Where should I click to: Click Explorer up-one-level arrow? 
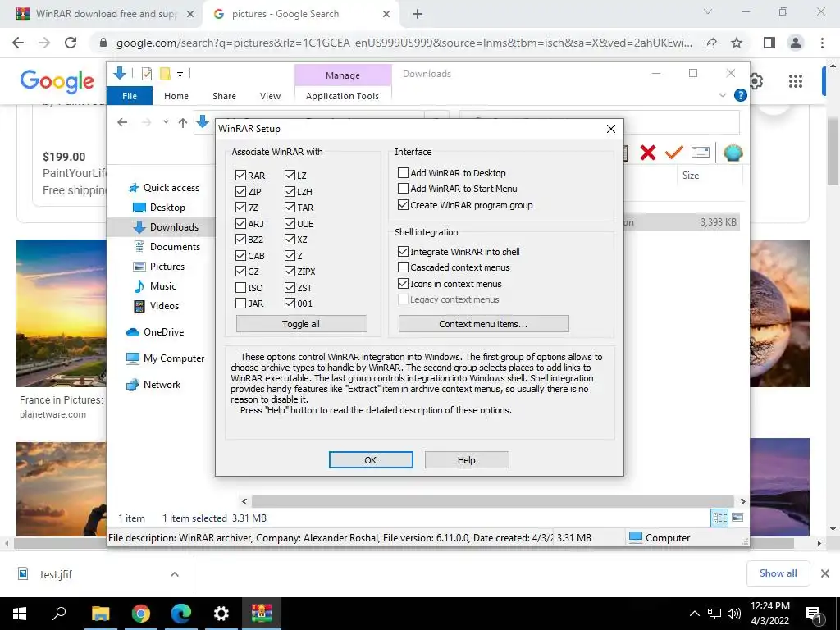tap(183, 123)
